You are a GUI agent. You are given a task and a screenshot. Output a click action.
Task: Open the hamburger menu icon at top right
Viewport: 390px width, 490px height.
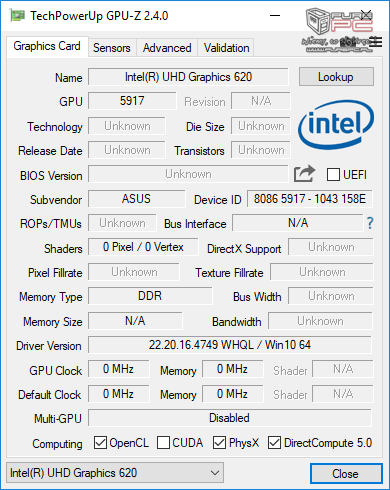coord(375,42)
